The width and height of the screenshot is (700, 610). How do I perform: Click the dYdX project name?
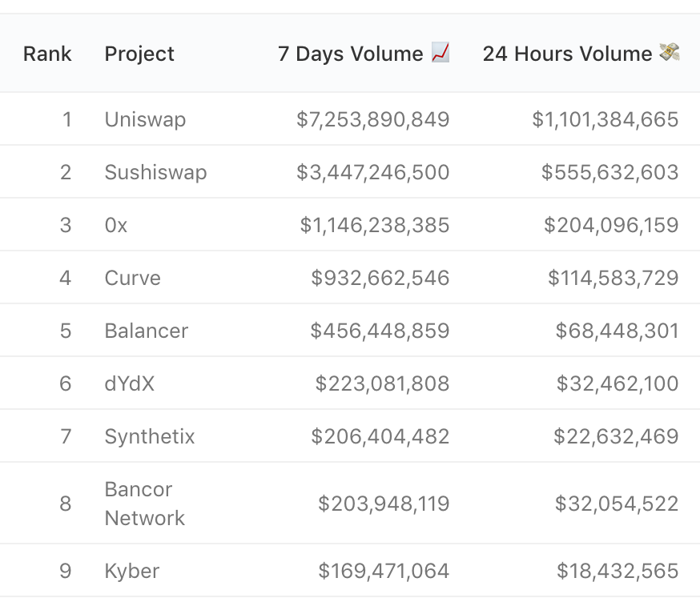click(129, 383)
